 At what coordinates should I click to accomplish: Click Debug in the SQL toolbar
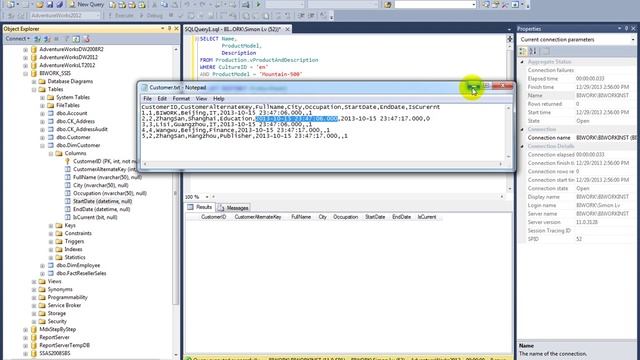click(151, 16)
